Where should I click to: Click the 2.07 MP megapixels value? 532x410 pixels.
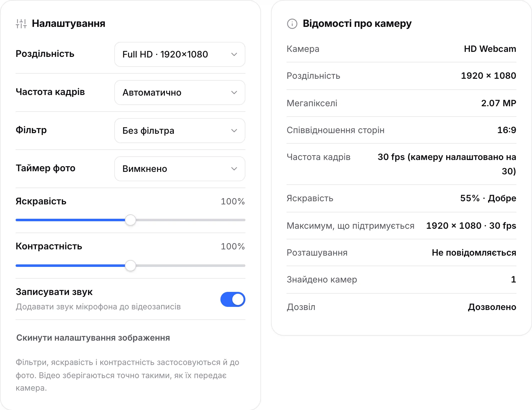(499, 103)
